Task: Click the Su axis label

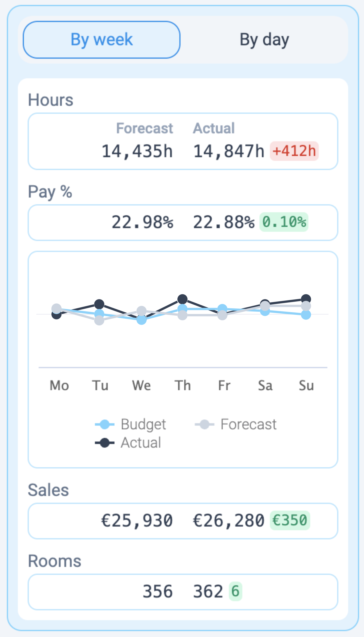Action: click(306, 385)
